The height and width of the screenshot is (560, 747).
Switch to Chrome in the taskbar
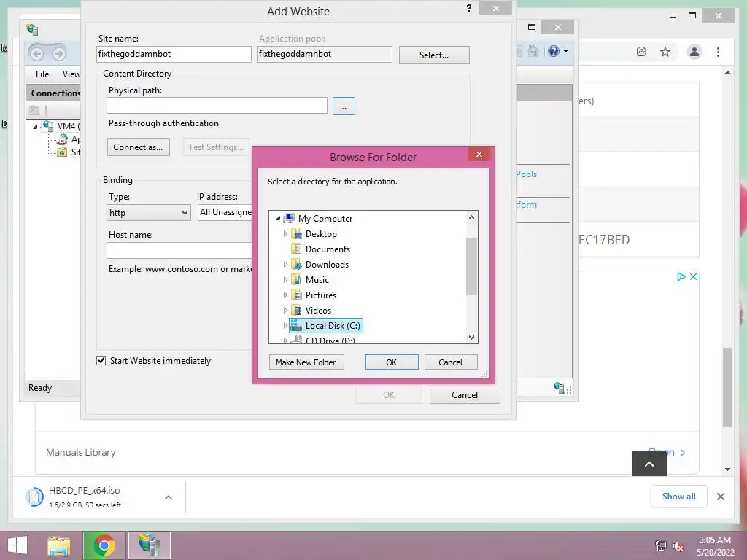point(104,545)
